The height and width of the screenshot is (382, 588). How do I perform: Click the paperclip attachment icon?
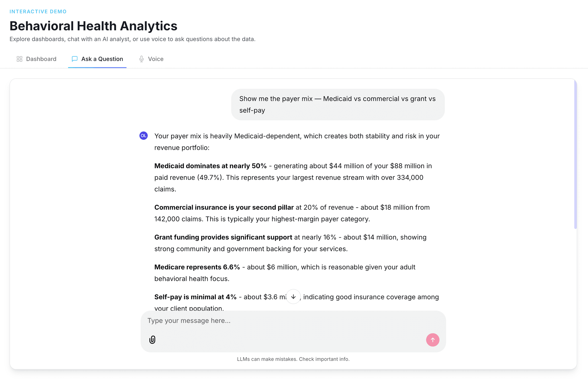(152, 340)
